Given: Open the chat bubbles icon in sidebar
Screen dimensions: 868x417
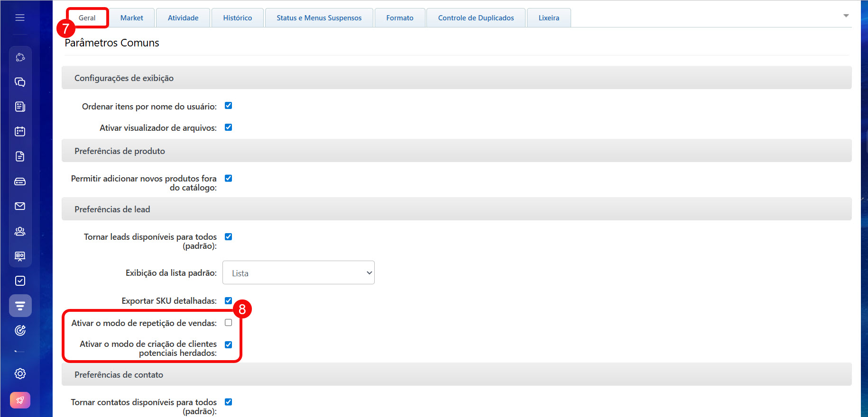Looking at the screenshot, I should [20, 82].
